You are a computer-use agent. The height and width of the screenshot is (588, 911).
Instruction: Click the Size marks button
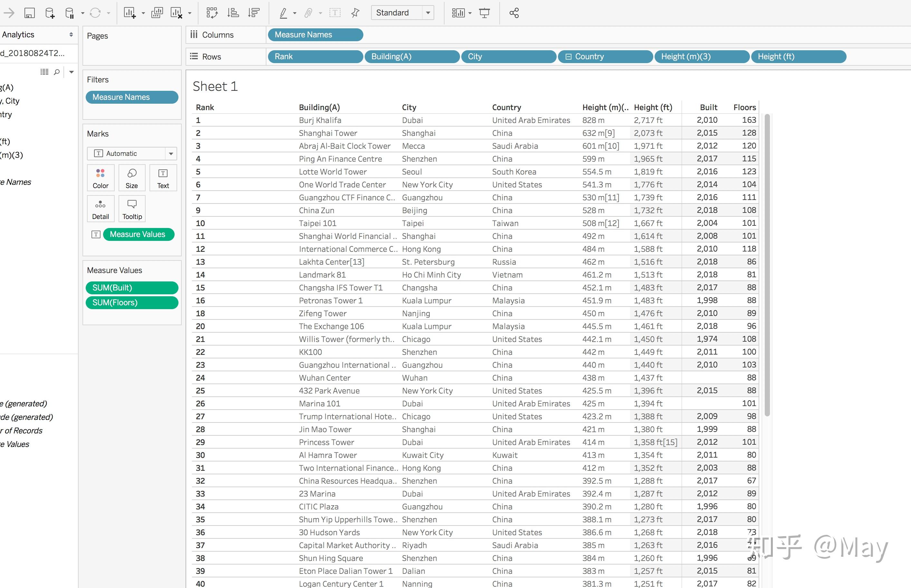pos(132,178)
